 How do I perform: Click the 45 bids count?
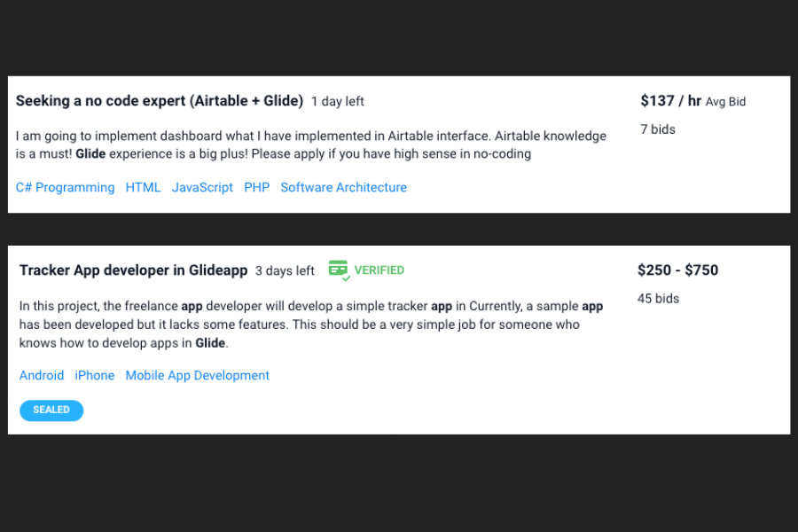point(658,299)
